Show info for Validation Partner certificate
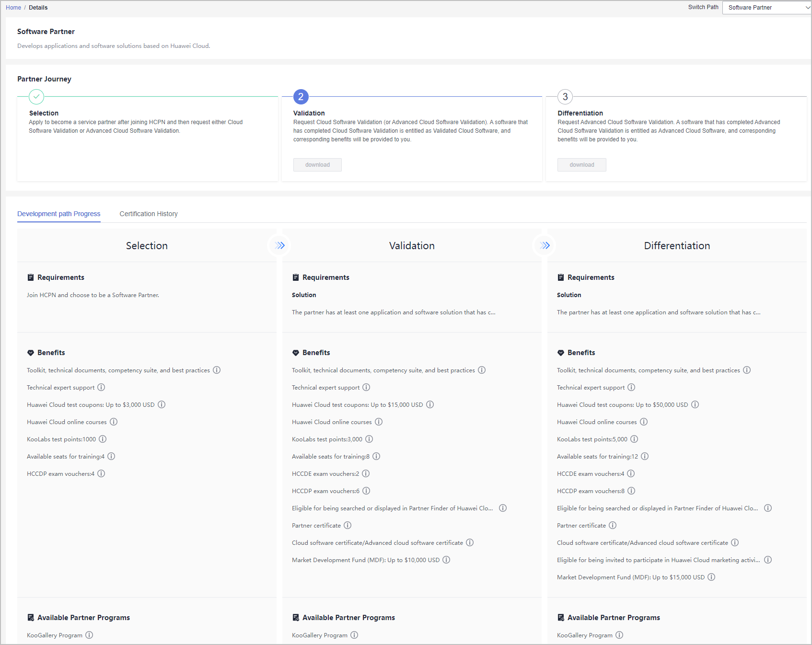Viewport: 812px width, 645px height. click(348, 525)
